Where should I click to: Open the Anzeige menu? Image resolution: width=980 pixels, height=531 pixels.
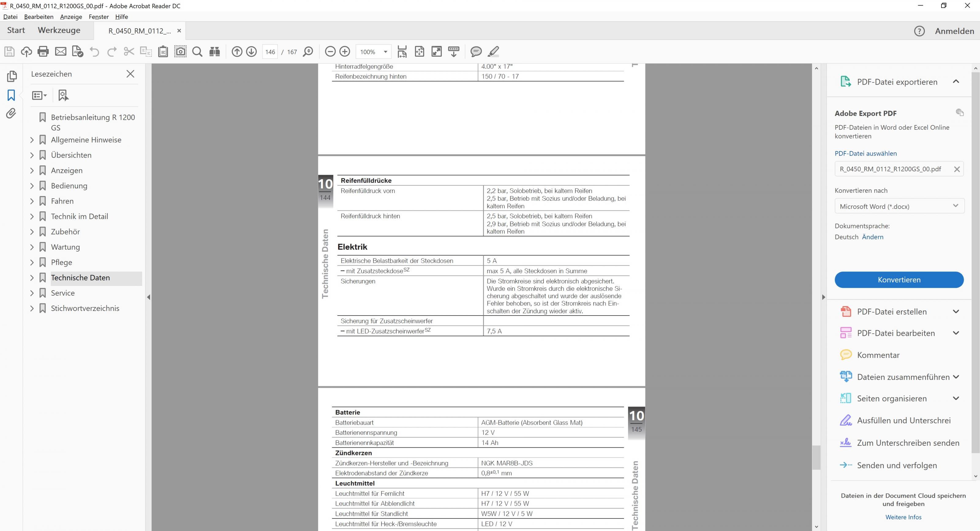(71, 17)
